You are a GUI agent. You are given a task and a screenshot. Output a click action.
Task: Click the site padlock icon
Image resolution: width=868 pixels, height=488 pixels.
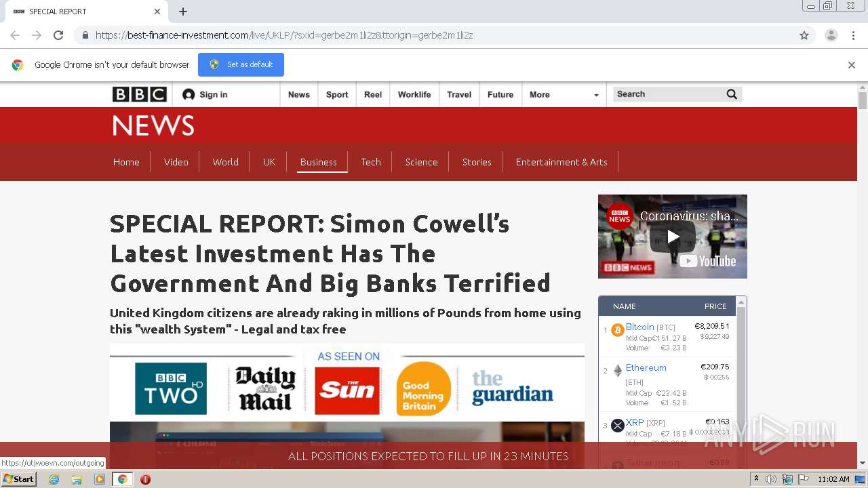click(x=85, y=35)
